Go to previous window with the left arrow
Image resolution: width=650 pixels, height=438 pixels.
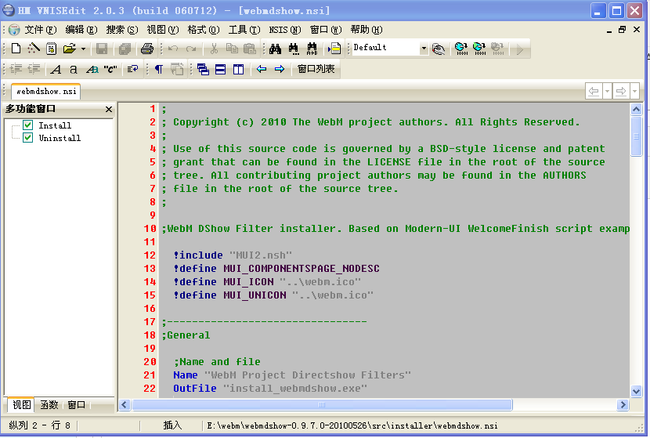click(x=261, y=69)
